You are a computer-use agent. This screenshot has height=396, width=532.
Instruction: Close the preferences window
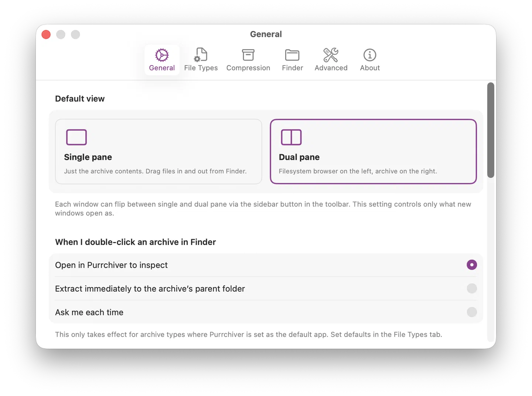[46, 34]
